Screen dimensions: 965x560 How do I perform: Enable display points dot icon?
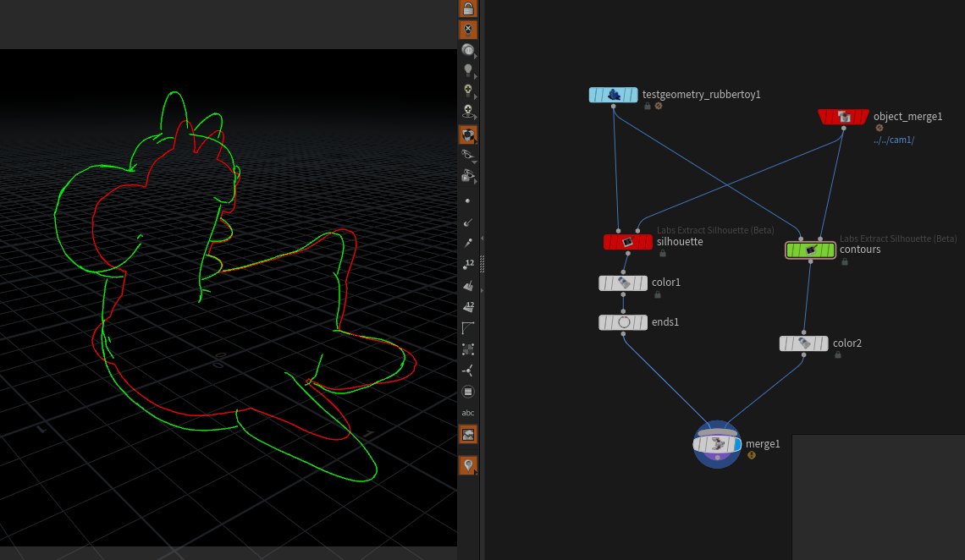pos(468,201)
